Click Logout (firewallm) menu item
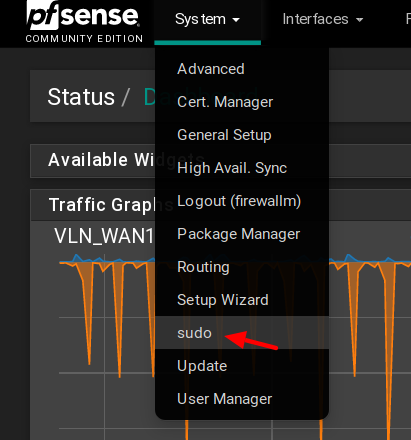 (242, 201)
